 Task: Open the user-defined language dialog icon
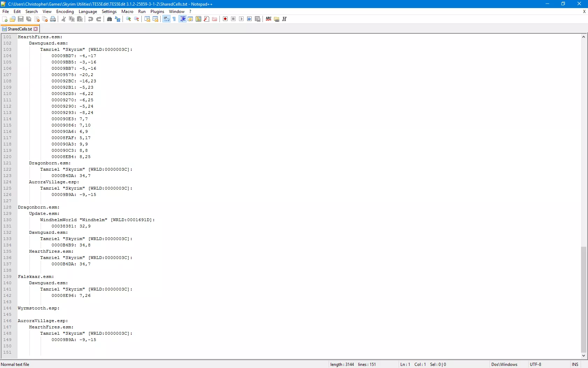click(190, 19)
